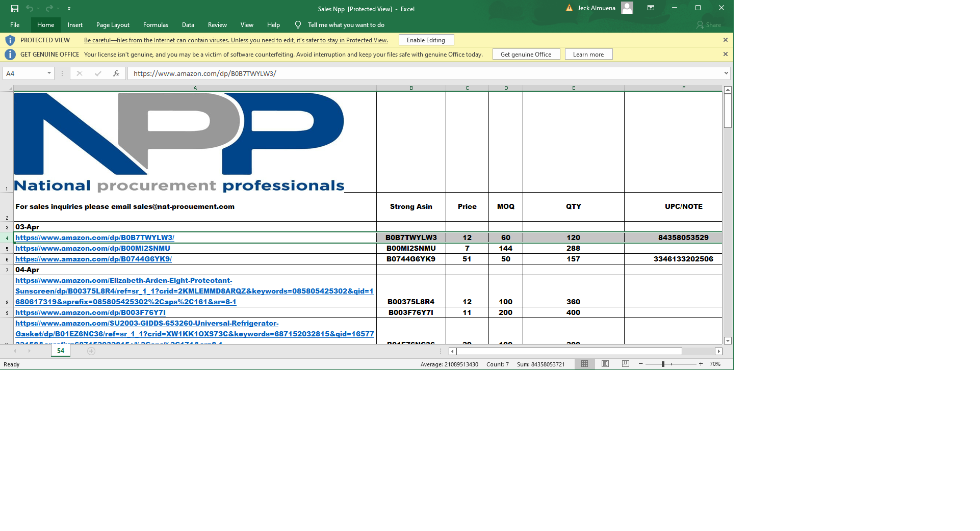Open Customize Quick Access Toolbar arrow
This screenshot has height=531, width=980.
69,9
